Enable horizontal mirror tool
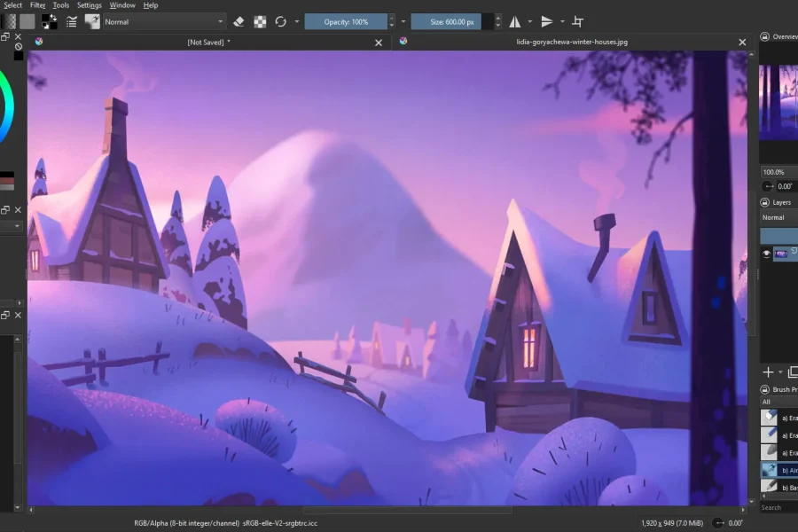The image size is (798, 532). coord(514,21)
